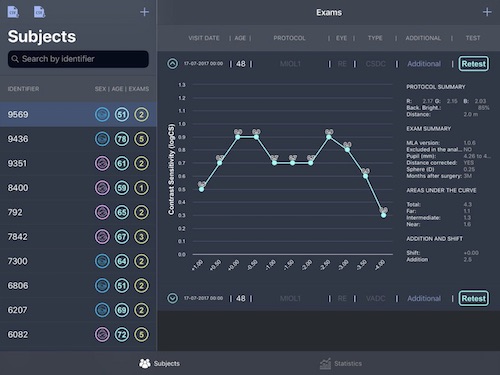Open Additional for the CSDC exam
Viewport: 500px width, 375px height.
pos(424,64)
